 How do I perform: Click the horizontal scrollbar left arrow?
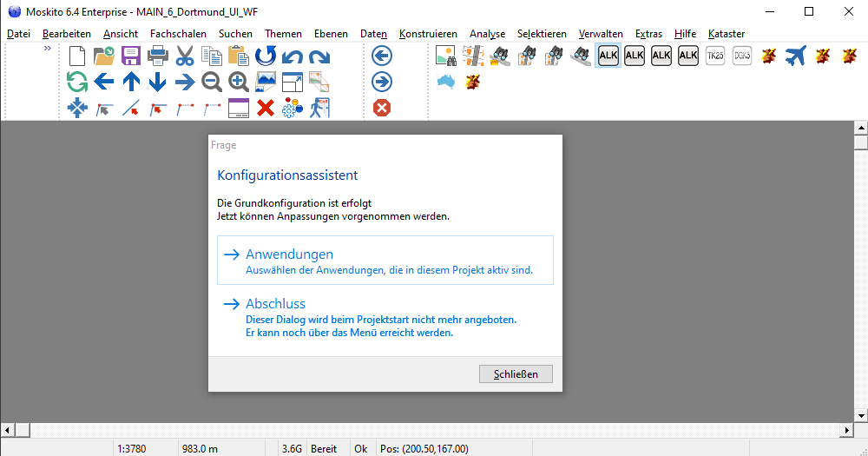point(8,431)
